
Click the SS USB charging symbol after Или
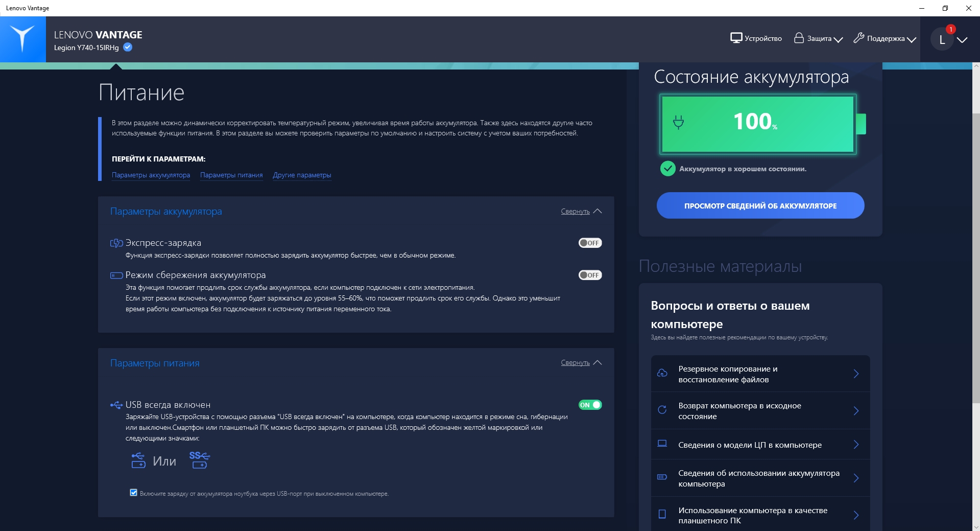click(x=199, y=460)
